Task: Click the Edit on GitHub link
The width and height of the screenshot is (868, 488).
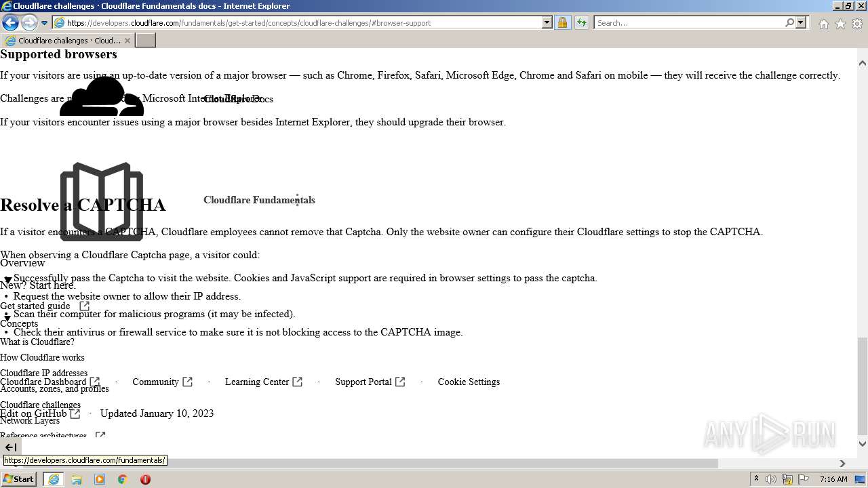Action: point(33,413)
